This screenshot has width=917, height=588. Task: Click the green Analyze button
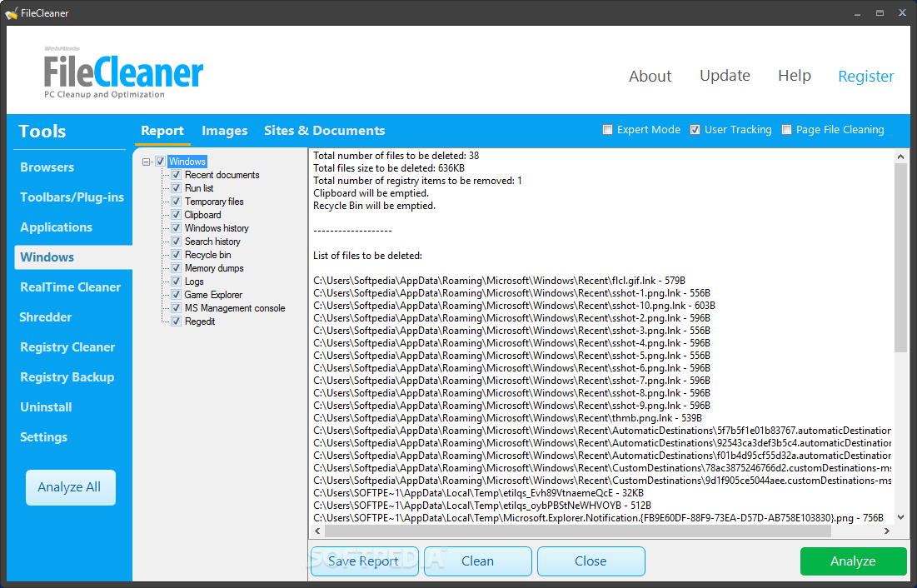point(853,561)
